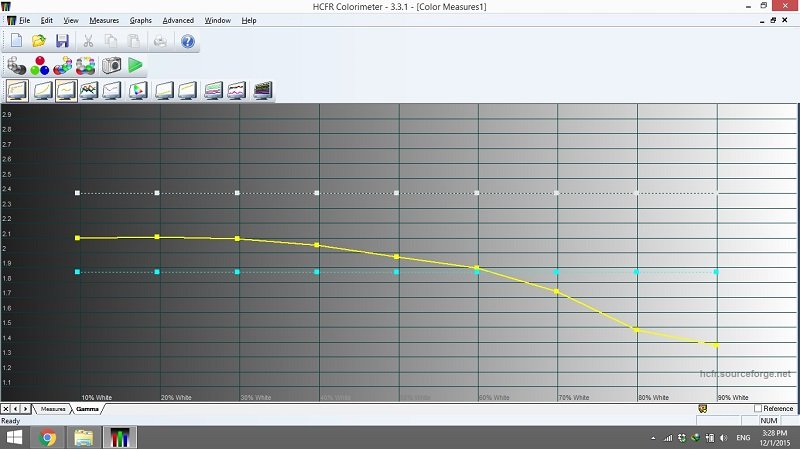This screenshot has width=800, height=449.
Task: Click the greyed-out Paste clipboard icon
Action: tap(133, 41)
